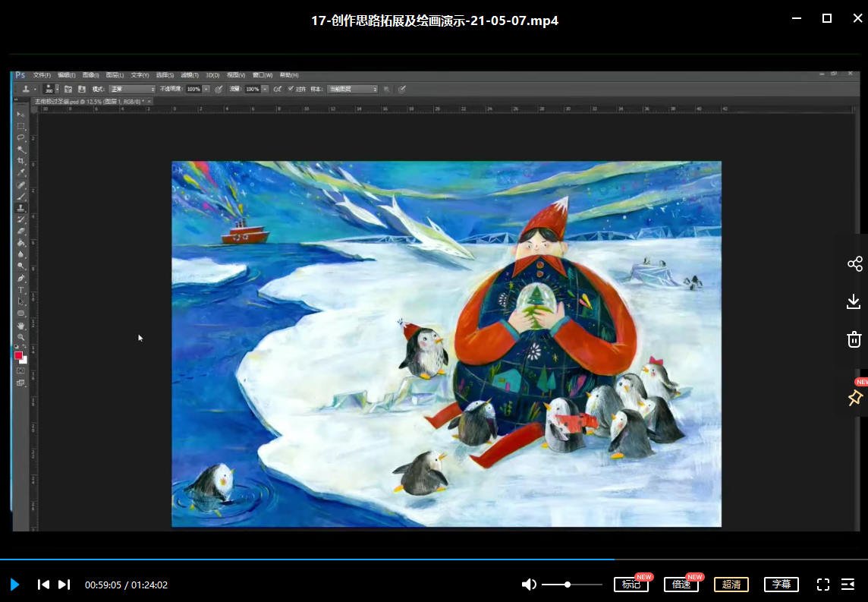Image resolution: width=868 pixels, height=602 pixels.
Task: Grab the Hand tool
Action: point(21,326)
